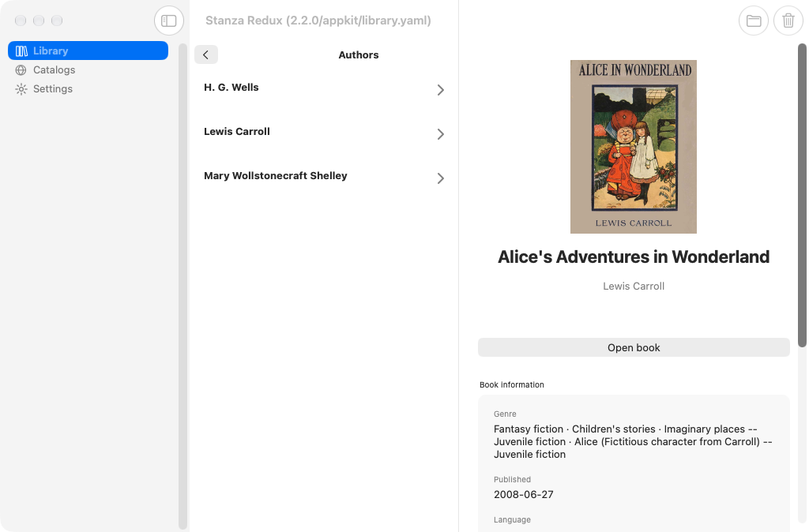Toggle the sidebar with the panel icon
This screenshot has width=809, height=532.
pyautogui.click(x=169, y=21)
